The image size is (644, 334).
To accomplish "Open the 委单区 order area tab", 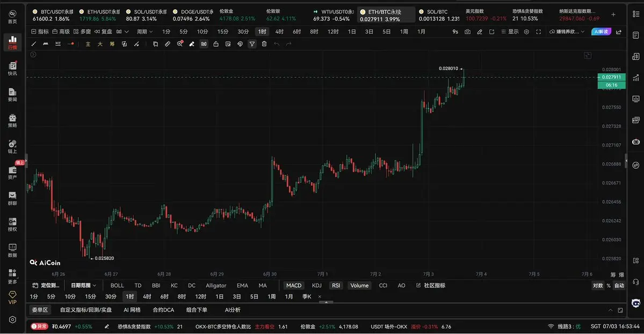I will coord(40,310).
